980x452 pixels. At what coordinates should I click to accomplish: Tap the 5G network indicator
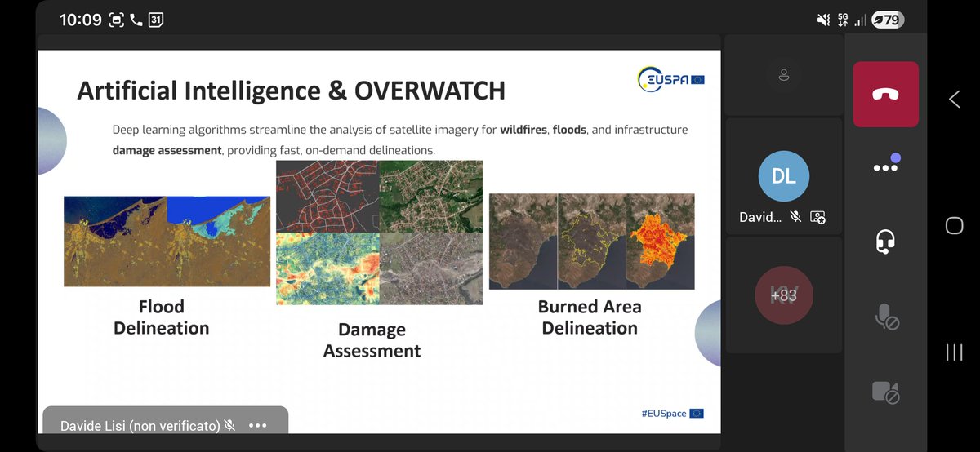844,20
